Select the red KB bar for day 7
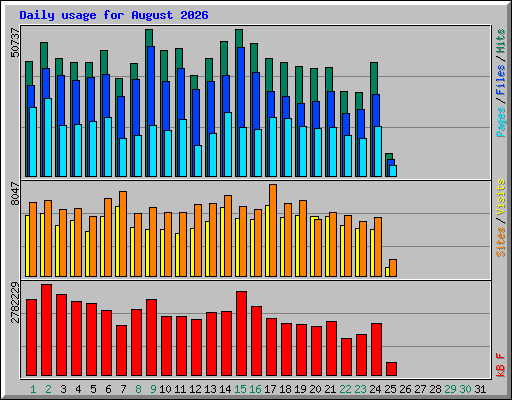Viewport: 512px width, 400px height. (x=121, y=350)
